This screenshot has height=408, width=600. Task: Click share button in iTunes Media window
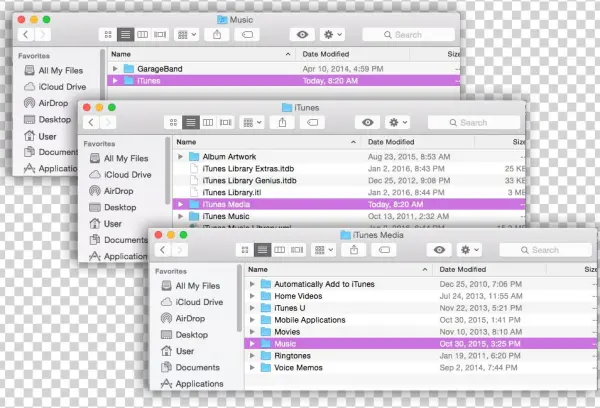(354, 250)
